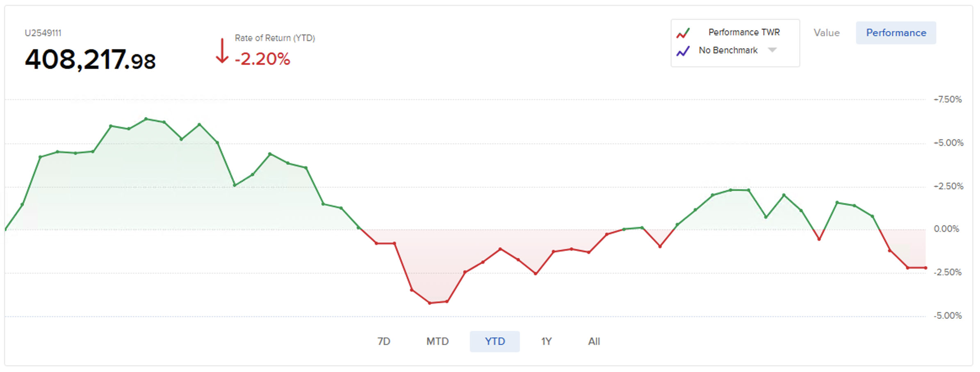Click the -2.20% rate of return value
The width and height of the screenshot is (980, 372).
[x=262, y=59]
